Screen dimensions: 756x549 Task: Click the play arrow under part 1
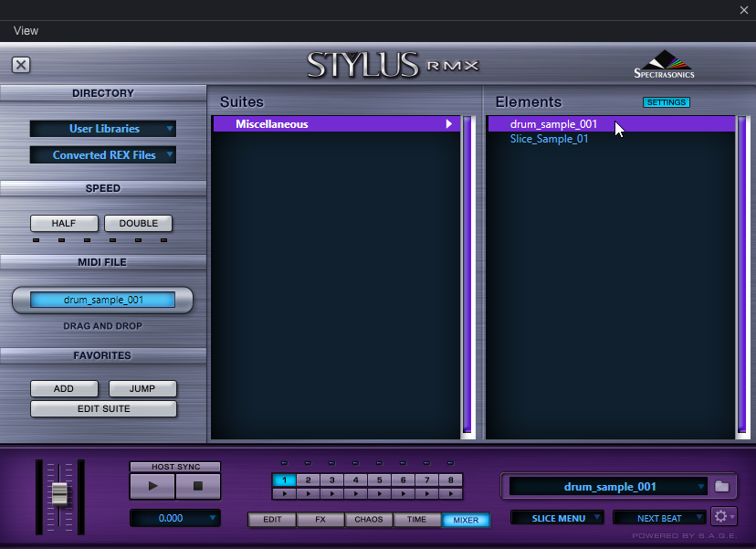click(285, 493)
